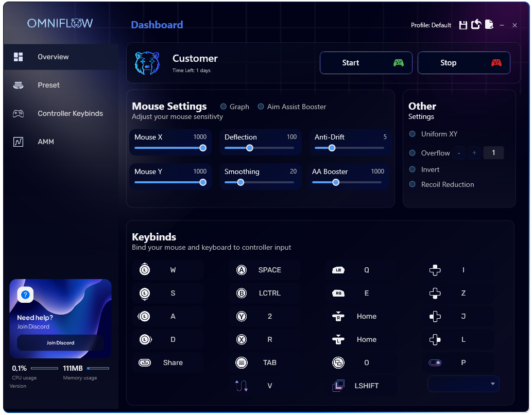Open the empty keybind dropdown at bottom right
This screenshot has width=532, height=415.
[x=463, y=384]
